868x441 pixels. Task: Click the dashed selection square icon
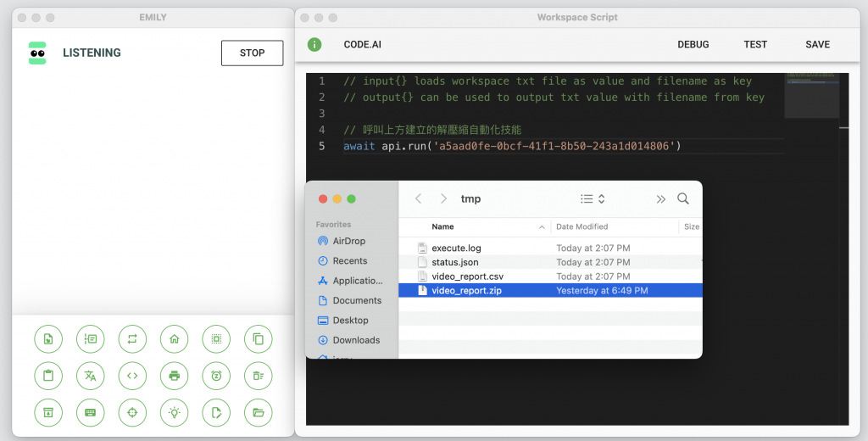[216, 339]
